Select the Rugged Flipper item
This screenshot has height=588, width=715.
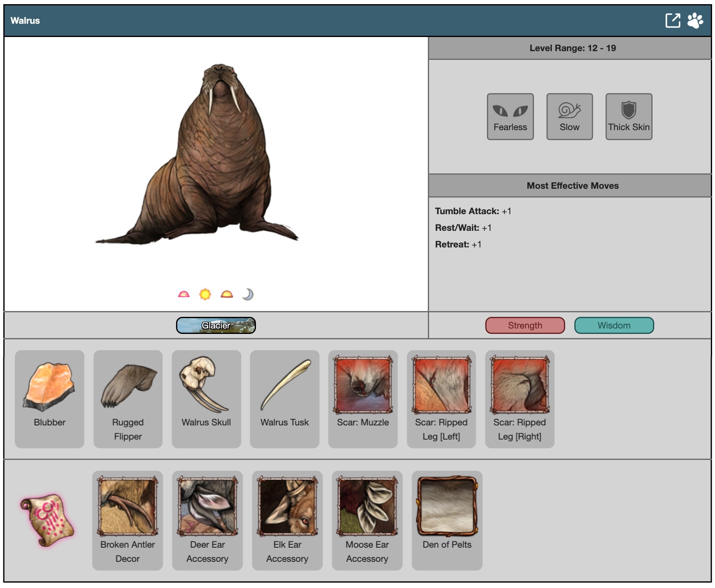128,398
